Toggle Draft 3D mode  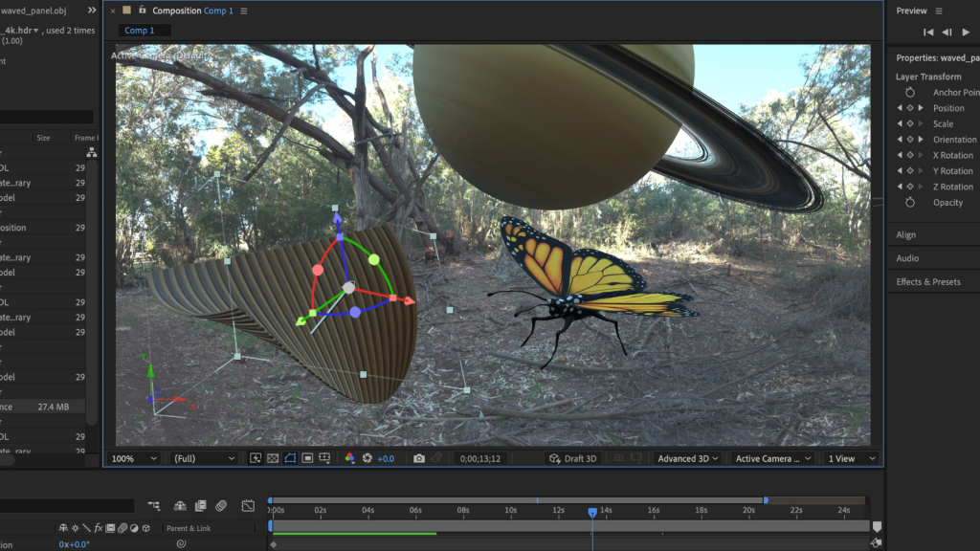tap(572, 459)
